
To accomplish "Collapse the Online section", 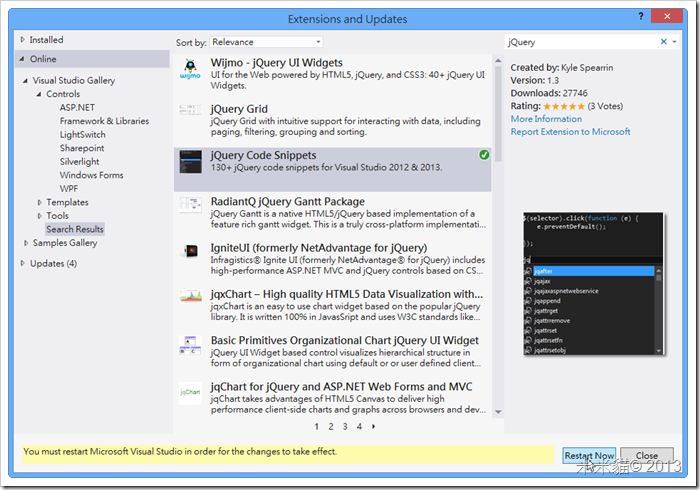I will click(22, 59).
